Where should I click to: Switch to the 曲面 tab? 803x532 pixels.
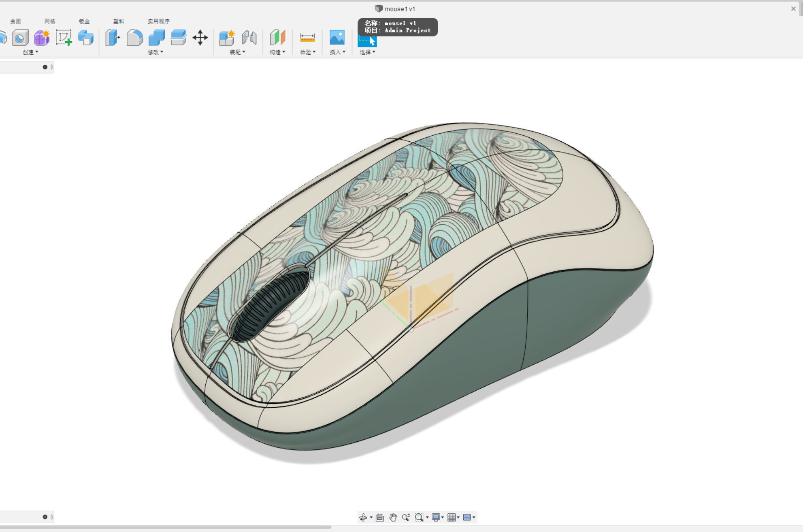tap(15, 21)
